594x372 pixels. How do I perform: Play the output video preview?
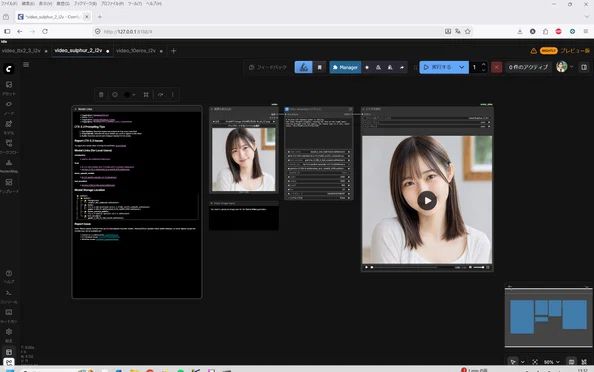click(x=427, y=201)
